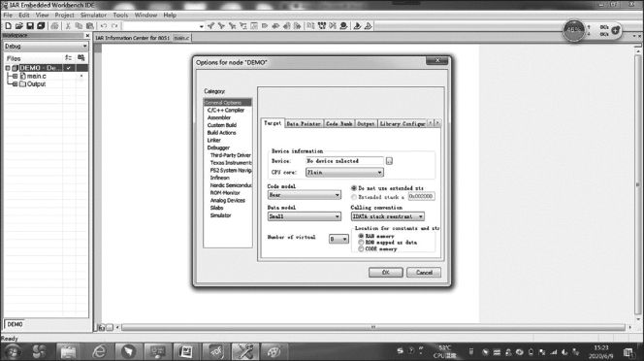Toggle a bookmark via toolbar icon

tap(265, 26)
